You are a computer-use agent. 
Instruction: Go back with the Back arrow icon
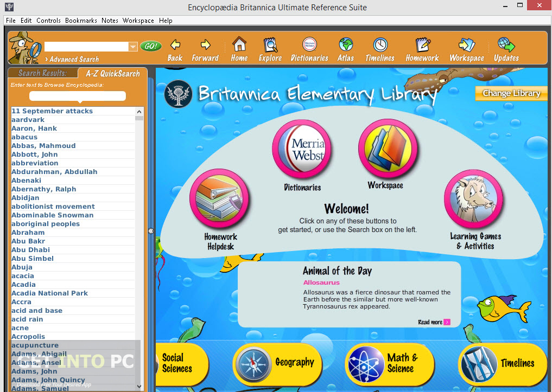pos(175,45)
